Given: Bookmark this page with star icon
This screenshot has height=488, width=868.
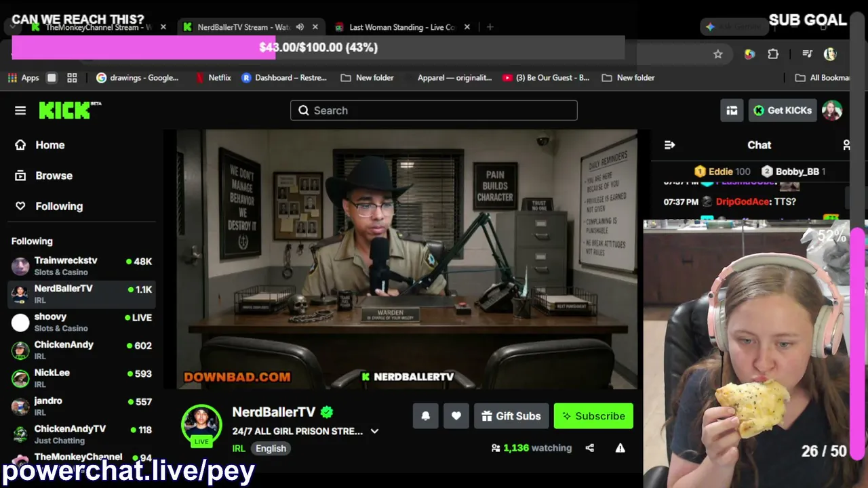Looking at the screenshot, I should (718, 54).
